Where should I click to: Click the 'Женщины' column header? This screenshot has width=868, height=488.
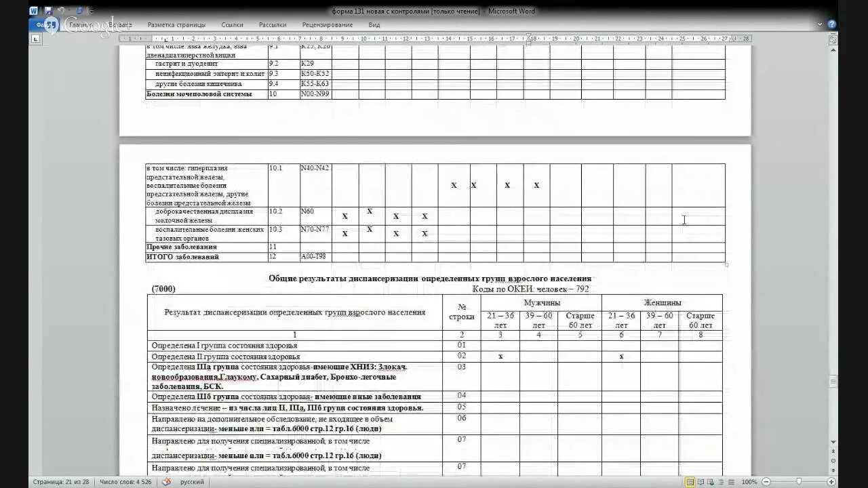663,303
